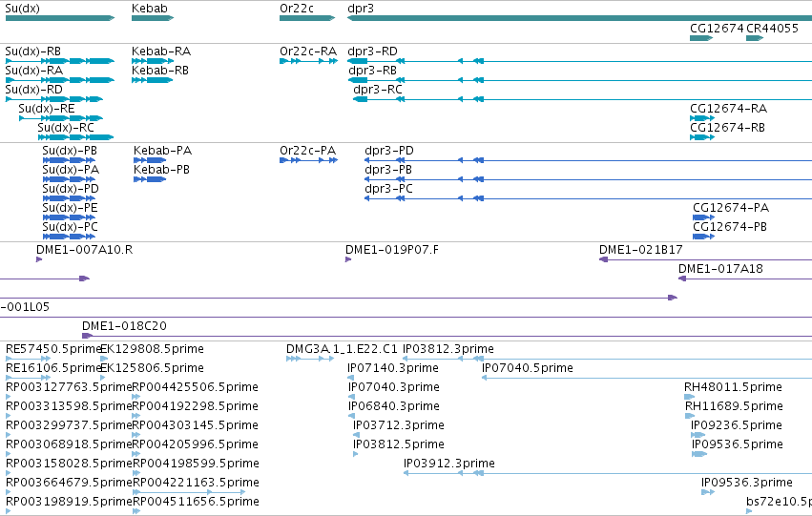Screen dimensions: 812x516
Task: Click transcript Su(dx)-RE
Action: pos(61,118)
